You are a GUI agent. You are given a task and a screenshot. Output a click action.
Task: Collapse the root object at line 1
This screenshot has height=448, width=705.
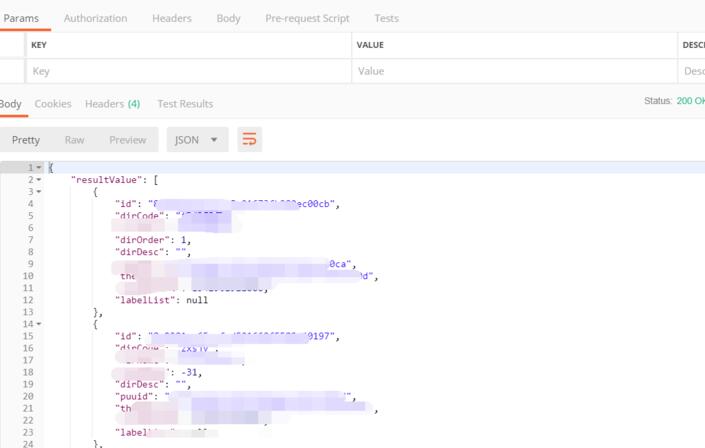coord(39,168)
